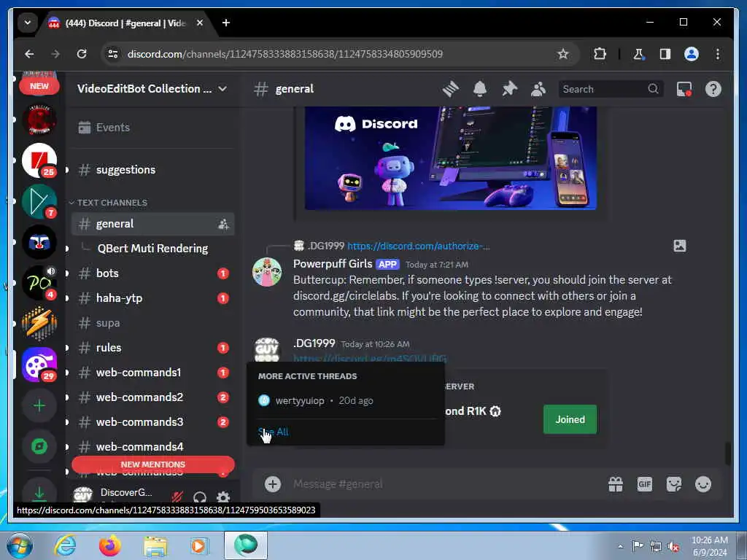Open the server with badge 25

(39, 160)
